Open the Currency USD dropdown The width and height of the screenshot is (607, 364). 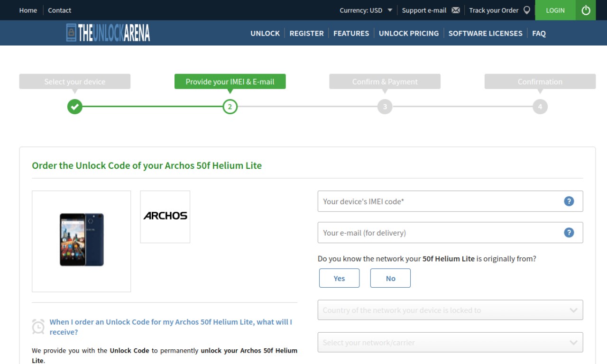tap(366, 10)
